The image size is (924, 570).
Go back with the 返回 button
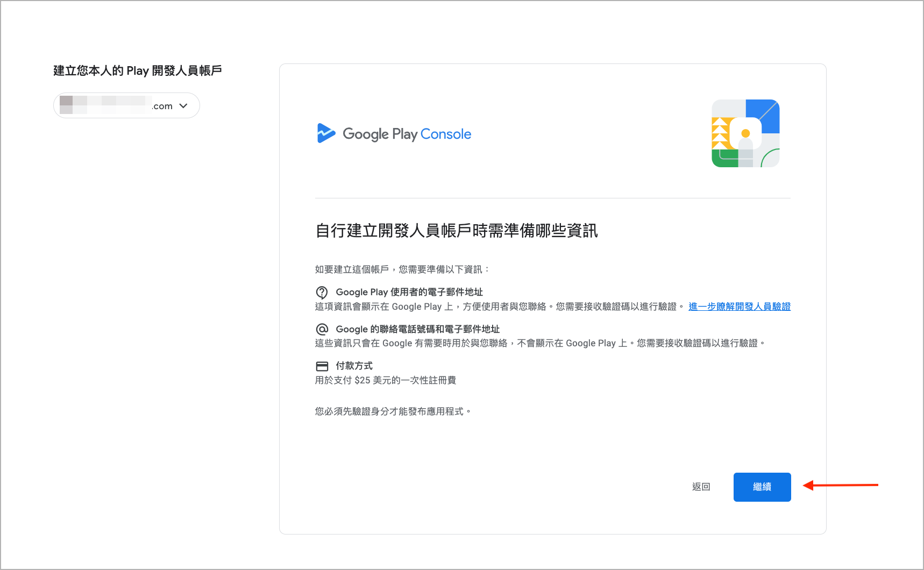(701, 487)
